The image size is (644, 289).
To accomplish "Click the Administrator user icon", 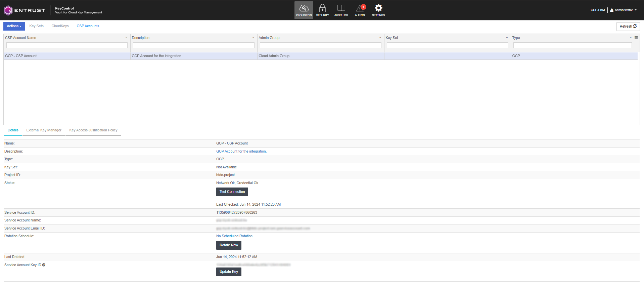I will tap(612, 10).
